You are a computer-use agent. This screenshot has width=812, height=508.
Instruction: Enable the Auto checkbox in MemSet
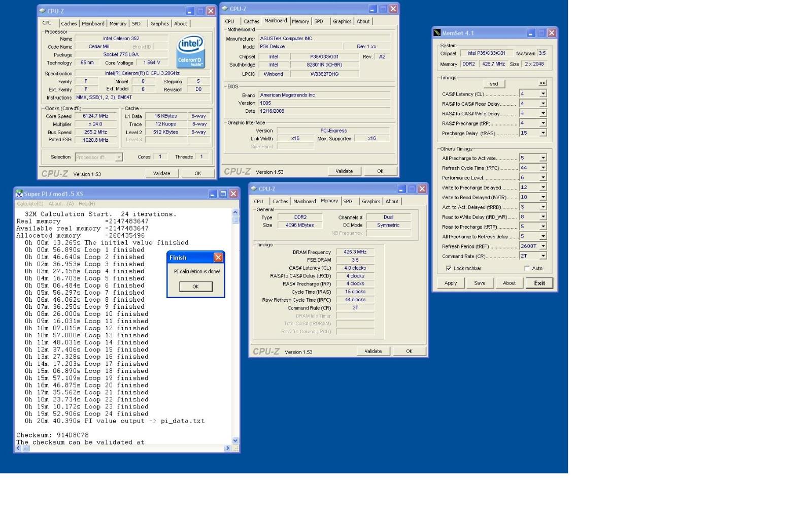(x=527, y=268)
